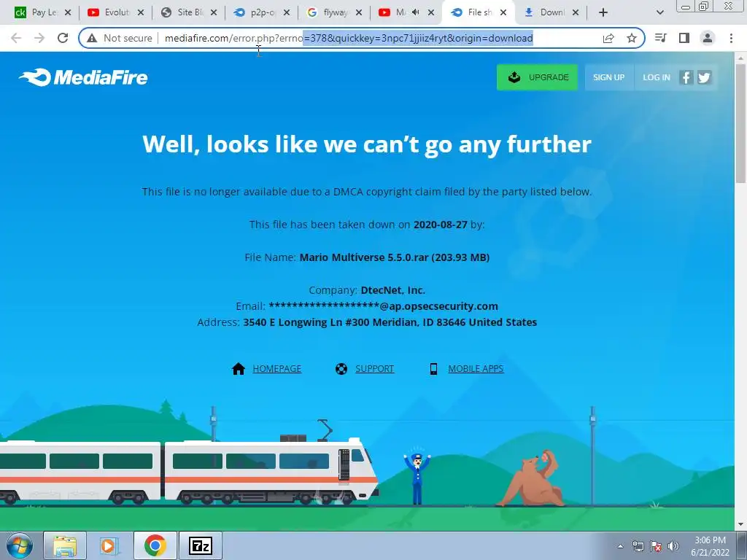Click the Chrome taskbar icon
The height and width of the screenshot is (560, 747).
point(155,545)
